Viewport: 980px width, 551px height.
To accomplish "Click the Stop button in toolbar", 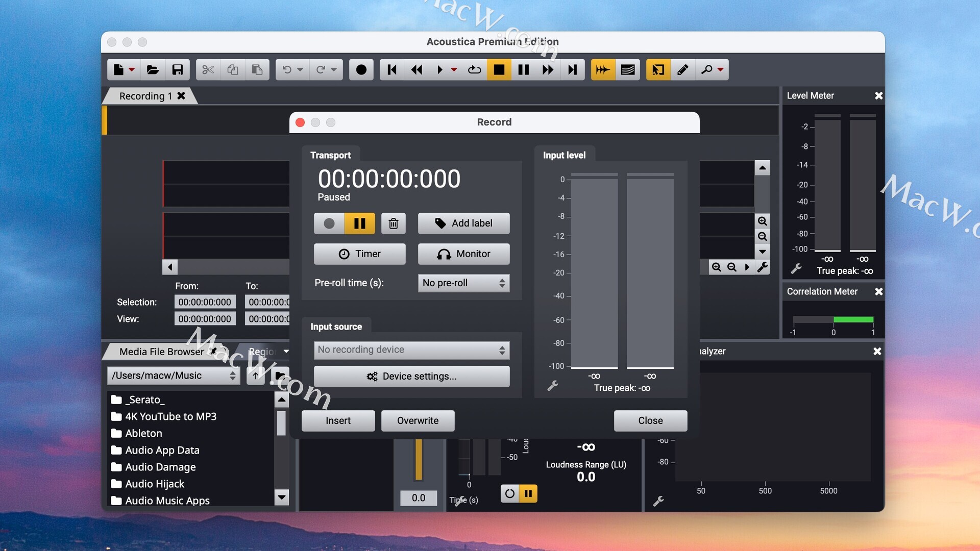I will [499, 70].
